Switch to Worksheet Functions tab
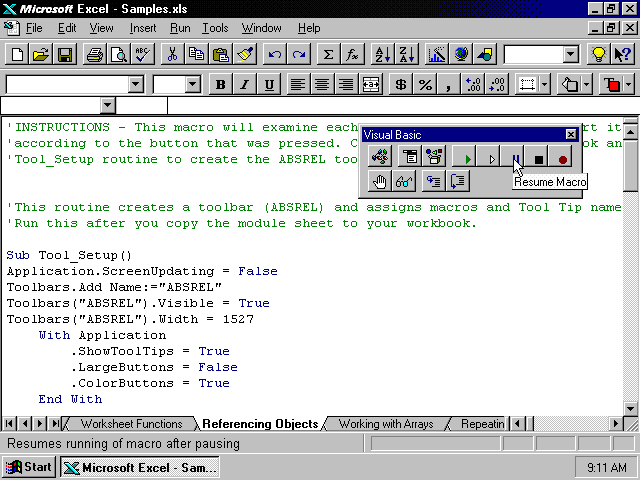This screenshot has height=480, width=640. pos(131,424)
